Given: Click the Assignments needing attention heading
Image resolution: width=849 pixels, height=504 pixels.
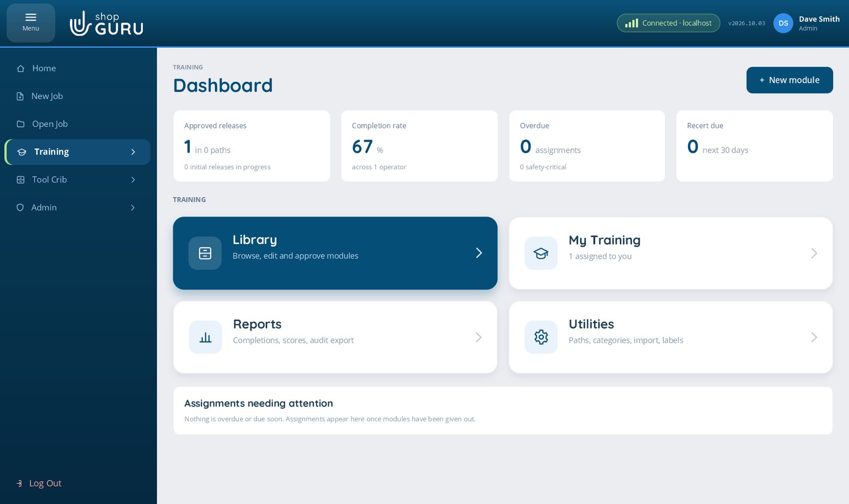Looking at the screenshot, I should pyautogui.click(x=258, y=403).
